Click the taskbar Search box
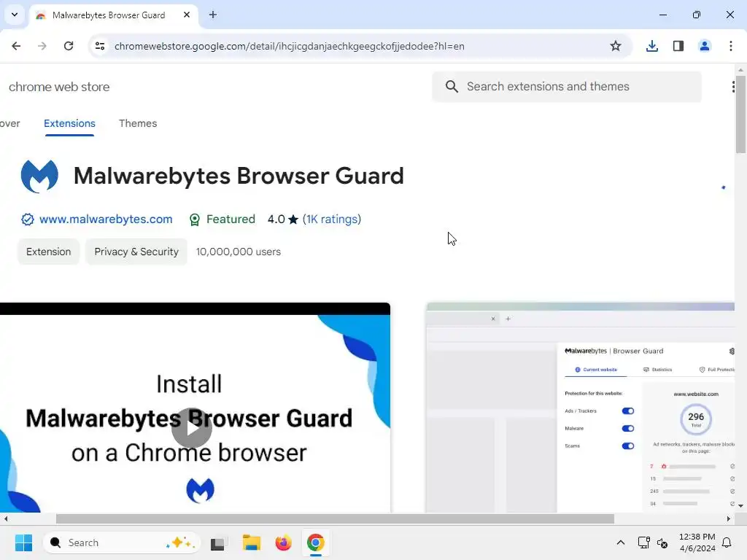The width and height of the screenshot is (747, 560). tap(122, 542)
